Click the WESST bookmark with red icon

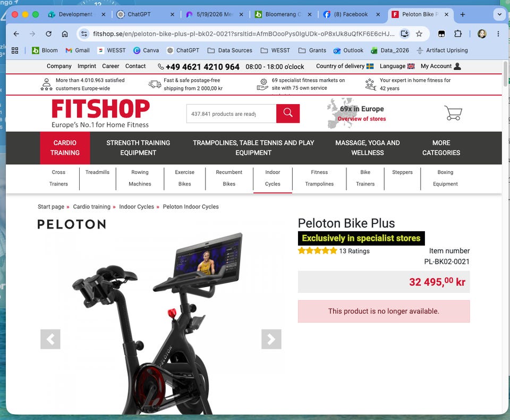[112, 51]
